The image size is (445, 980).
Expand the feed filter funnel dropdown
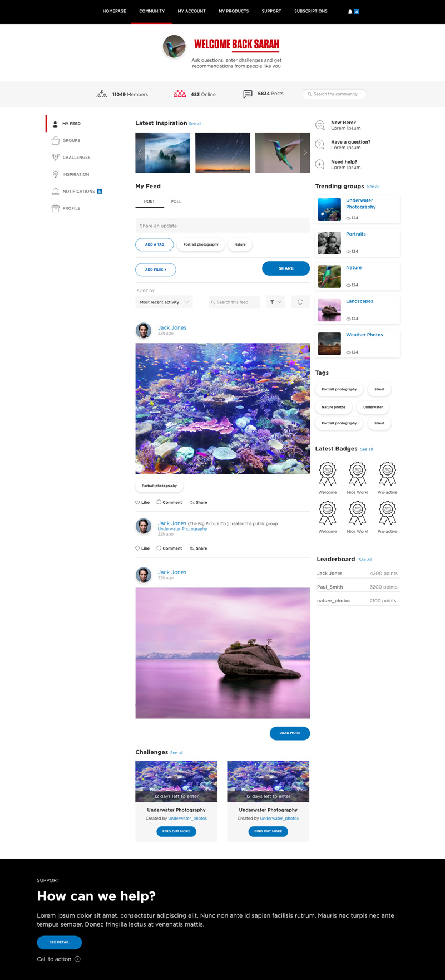click(275, 302)
